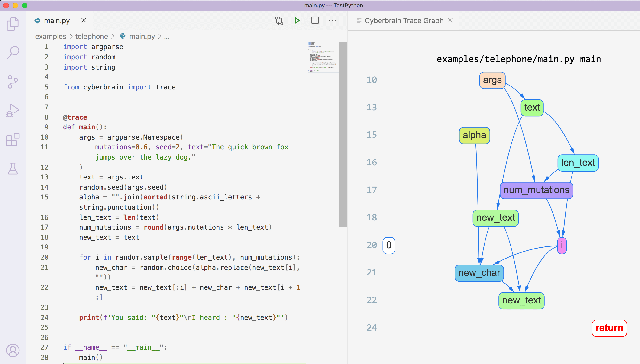The width and height of the screenshot is (640, 364).
Task: Click the examples folder in breadcrumb
Action: (x=51, y=36)
